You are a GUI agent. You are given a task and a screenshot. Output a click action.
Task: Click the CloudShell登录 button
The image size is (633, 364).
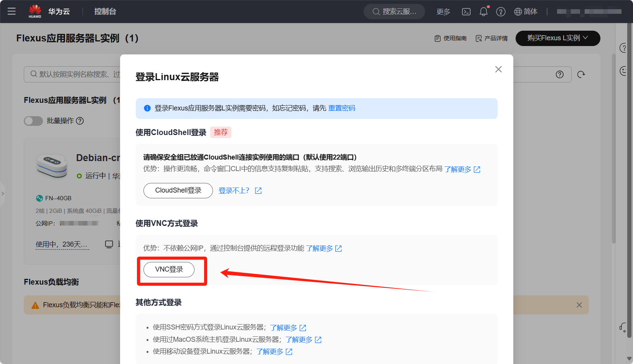click(x=178, y=191)
